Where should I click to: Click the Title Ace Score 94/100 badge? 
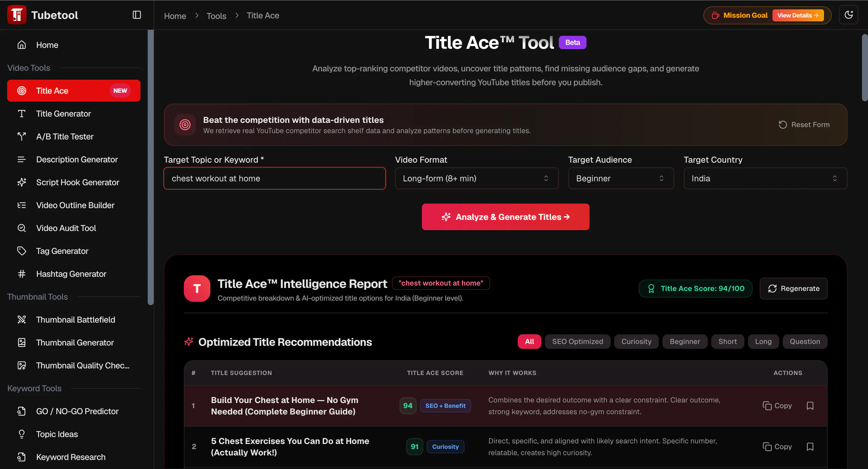point(696,289)
